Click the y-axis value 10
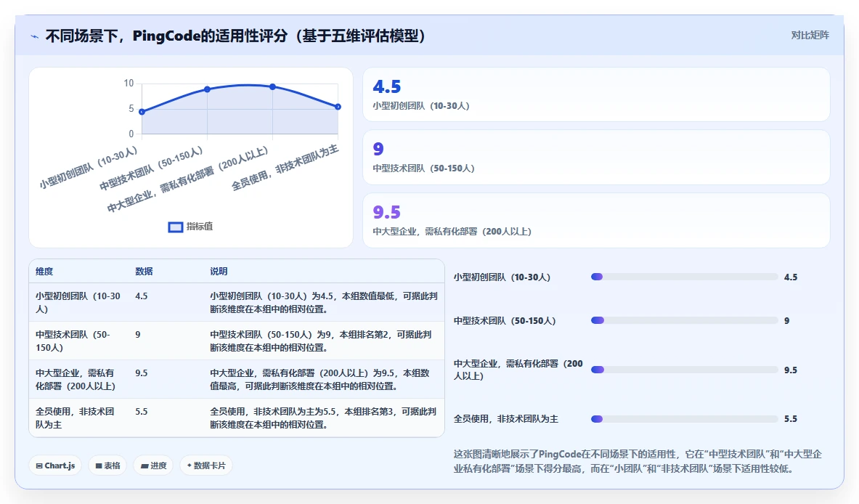Screen dimensions: 859x504 point(129,84)
